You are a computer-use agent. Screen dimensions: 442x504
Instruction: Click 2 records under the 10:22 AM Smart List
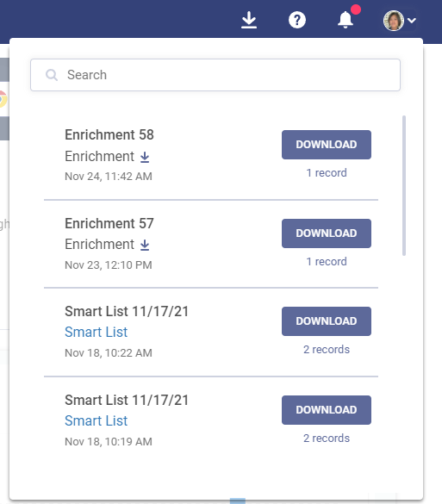(x=327, y=350)
